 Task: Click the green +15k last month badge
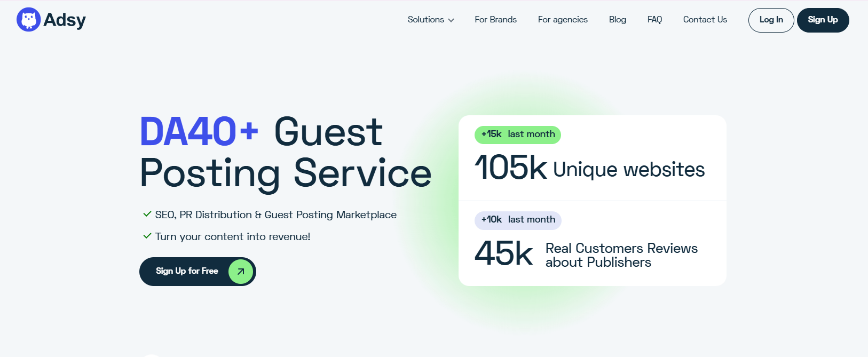pyautogui.click(x=517, y=134)
